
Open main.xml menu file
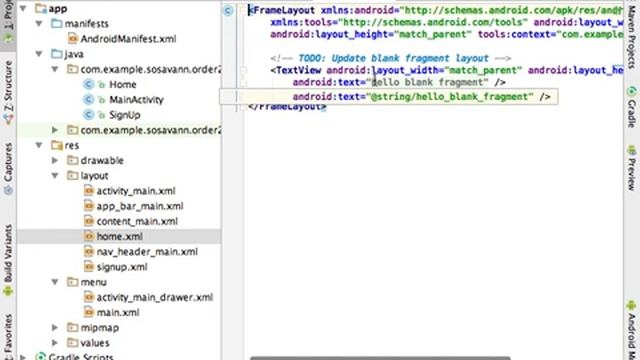click(118, 312)
